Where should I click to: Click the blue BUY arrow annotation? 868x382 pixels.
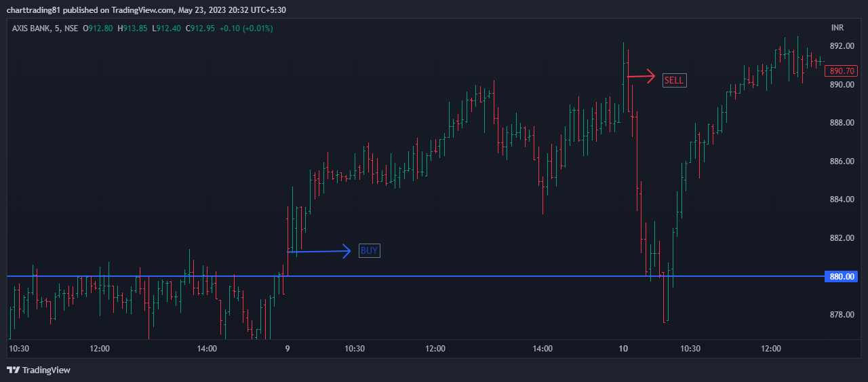319,252
